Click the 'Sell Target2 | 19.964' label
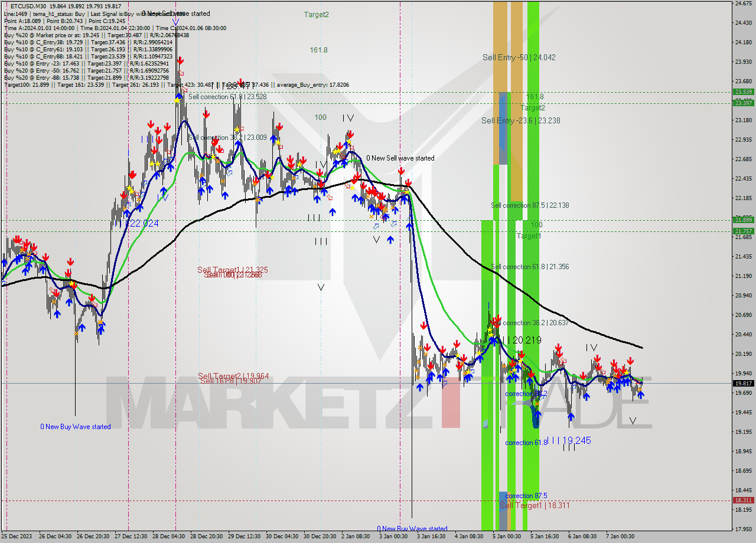Image resolution: width=756 pixels, height=543 pixels. [233, 376]
